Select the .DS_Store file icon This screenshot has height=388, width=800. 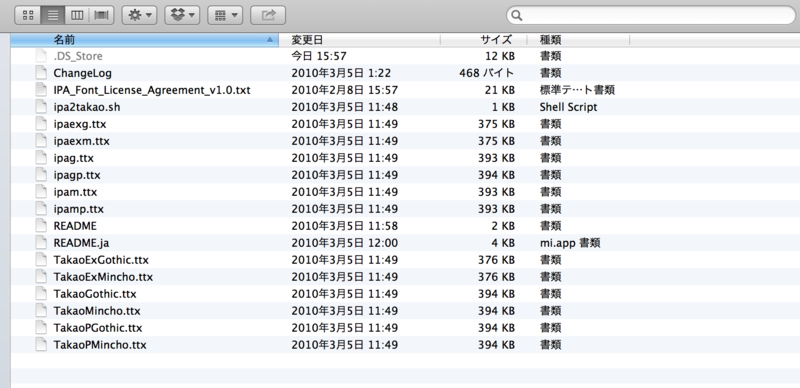click(x=41, y=56)
